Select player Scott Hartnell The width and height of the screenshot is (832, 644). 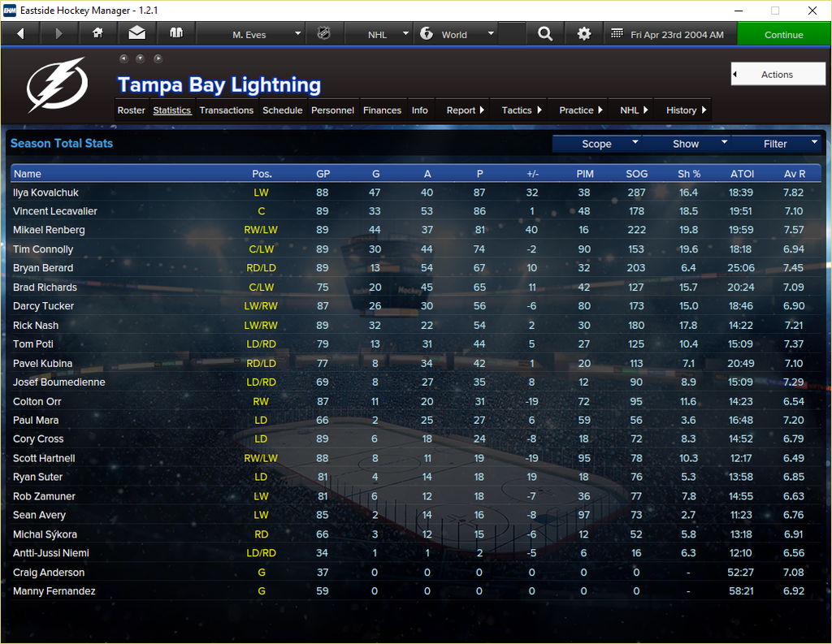[44, 458]
